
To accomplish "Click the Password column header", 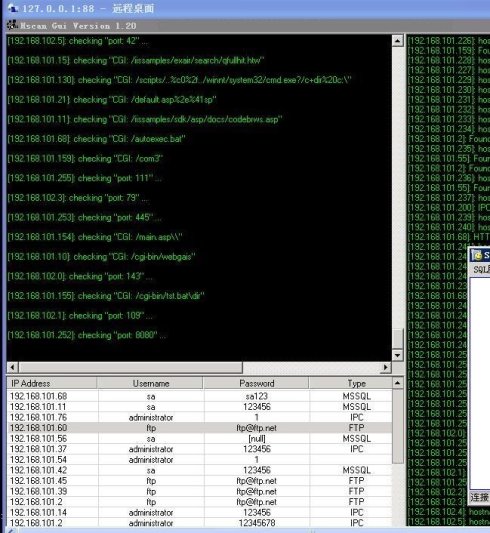I will [256, 383].
